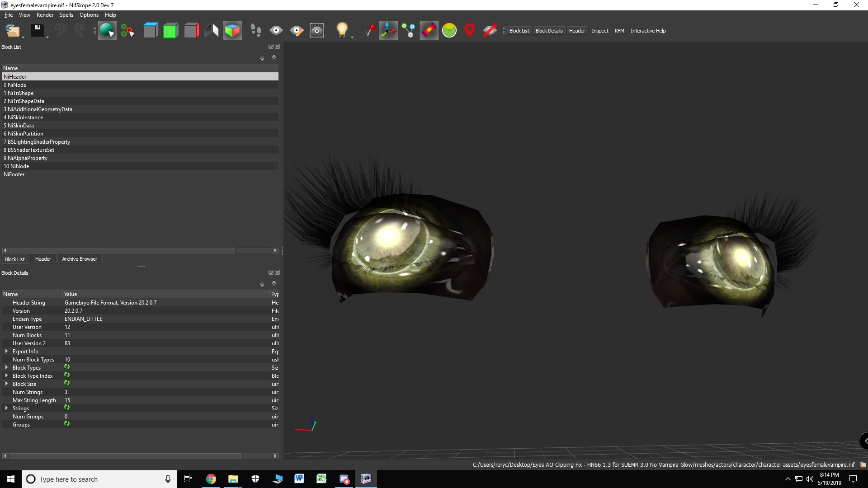Toggle the hidden objects crossed-eye icon
The width and height of the screenshot is (868, 488).
pos(490,31)
